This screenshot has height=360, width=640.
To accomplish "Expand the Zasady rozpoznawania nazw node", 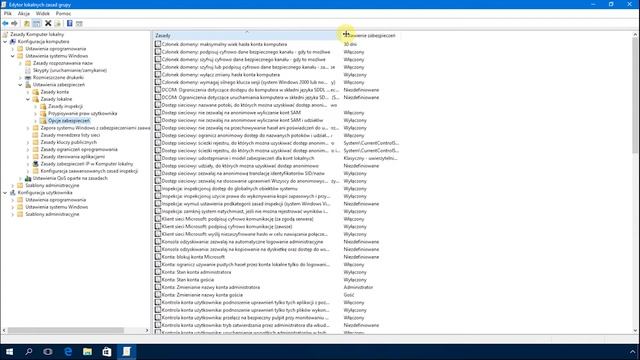I will tap(20, 63).
